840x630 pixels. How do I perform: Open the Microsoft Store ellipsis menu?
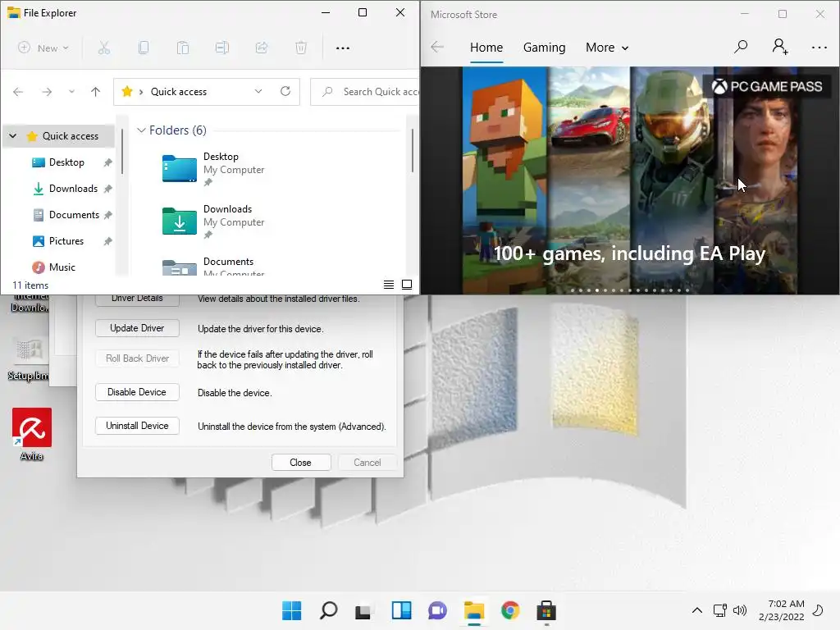819,48
